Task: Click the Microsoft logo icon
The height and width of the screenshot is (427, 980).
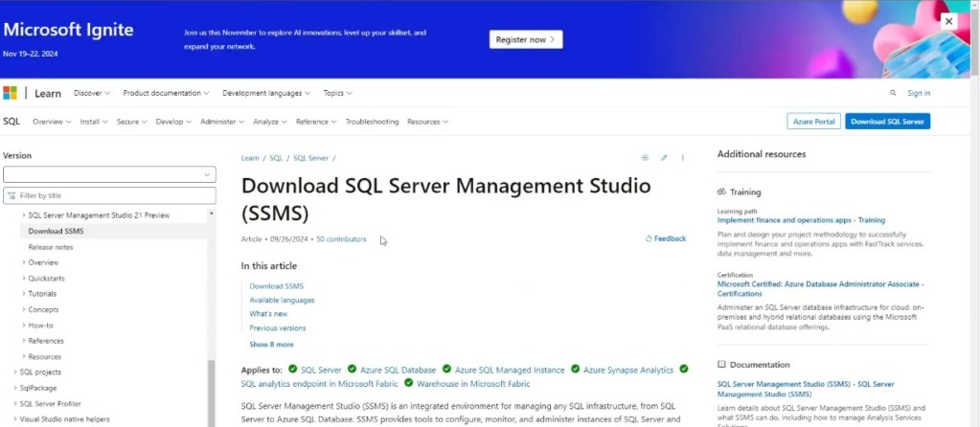Action: pos(10,93)
